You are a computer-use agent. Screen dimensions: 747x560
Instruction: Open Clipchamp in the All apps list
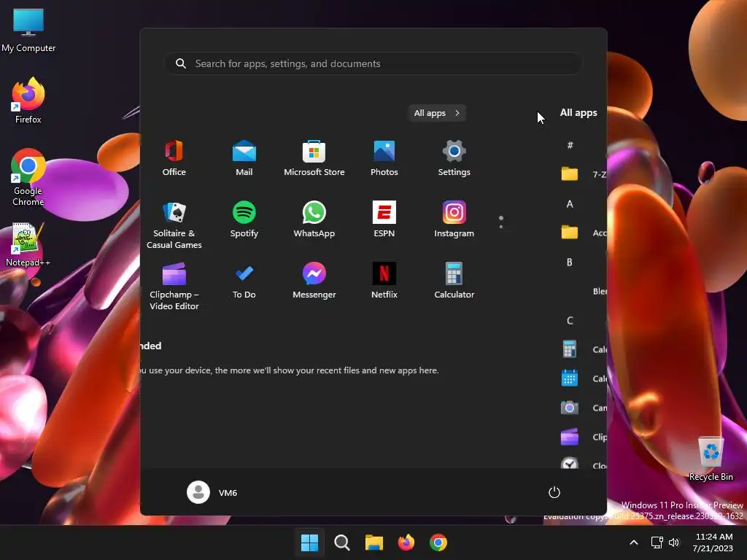583,437
